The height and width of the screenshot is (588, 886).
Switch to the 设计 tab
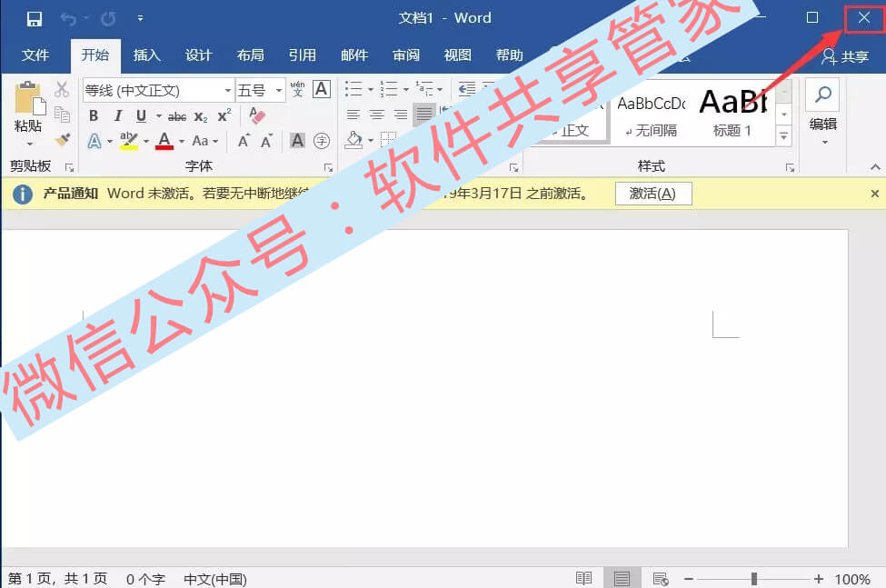(x=199, y=55)
